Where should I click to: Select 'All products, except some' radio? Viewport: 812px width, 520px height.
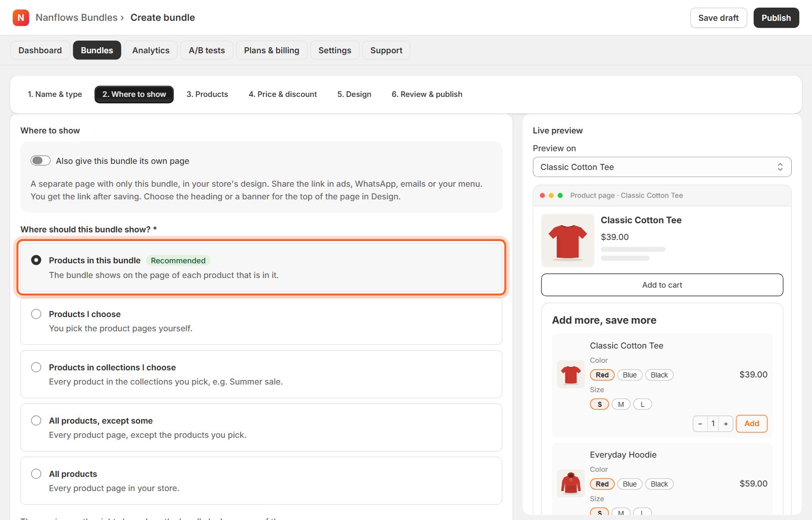point(36,421)
